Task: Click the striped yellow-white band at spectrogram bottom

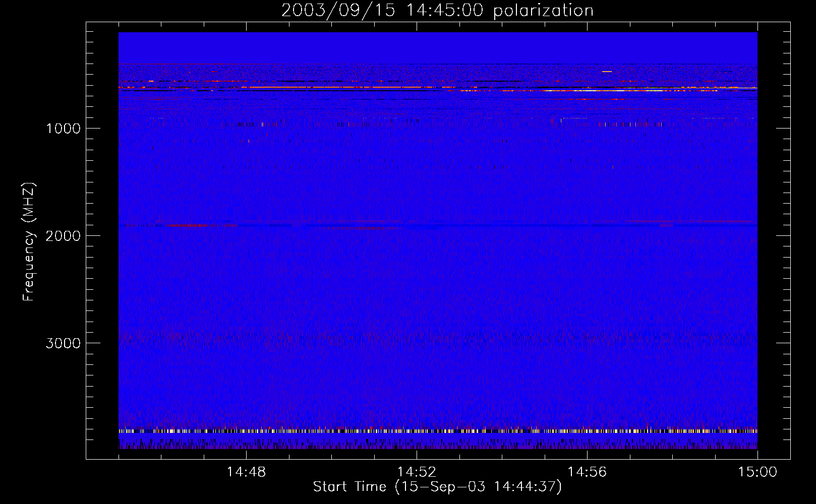Action: click(x=438, y=431)
